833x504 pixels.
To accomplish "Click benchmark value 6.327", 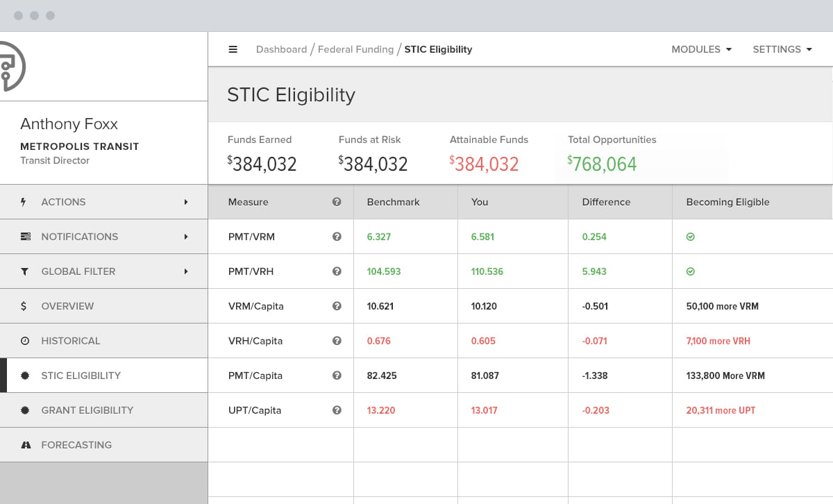I will point(379,237).
